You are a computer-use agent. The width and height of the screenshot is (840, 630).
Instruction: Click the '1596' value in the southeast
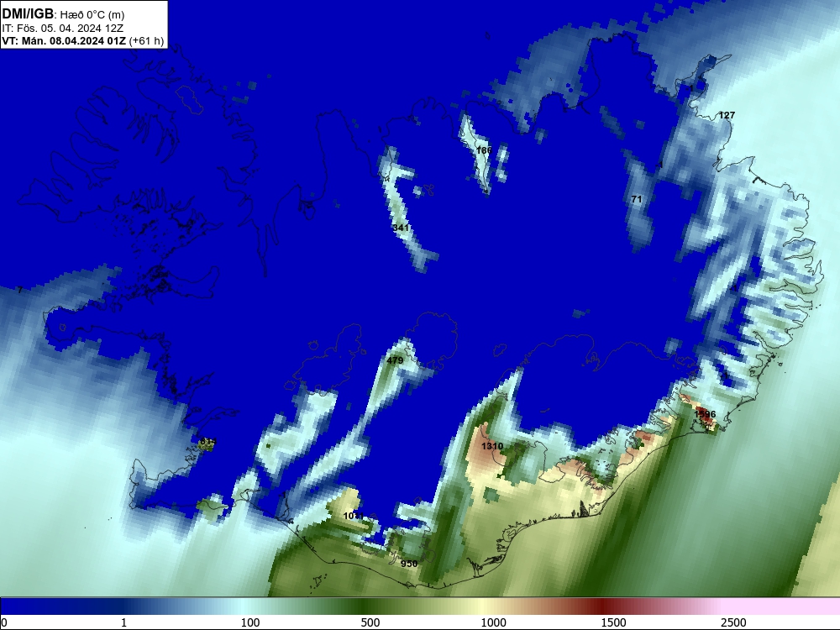pyautogui.click(x=705, y=414)
